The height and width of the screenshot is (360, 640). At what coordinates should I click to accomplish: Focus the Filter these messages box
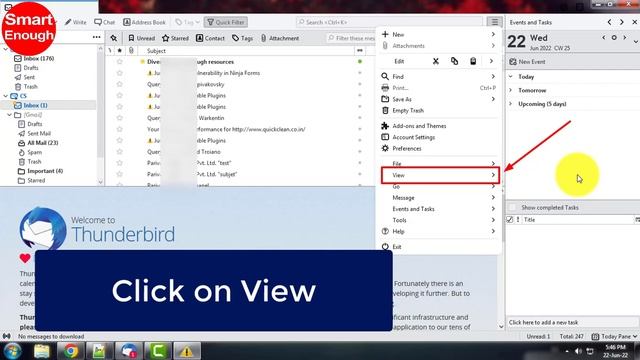click(351, 38)
